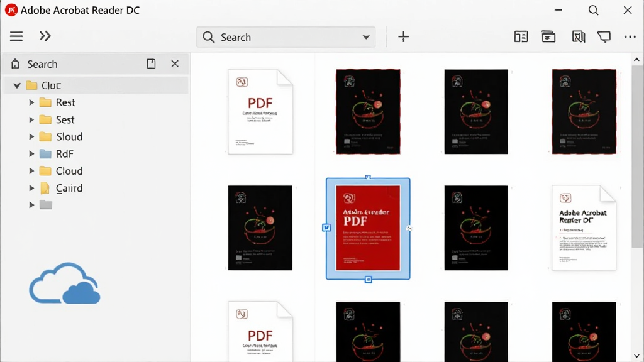
Task: Expand the double-chevron toolbar button
Action: (45, 36)
